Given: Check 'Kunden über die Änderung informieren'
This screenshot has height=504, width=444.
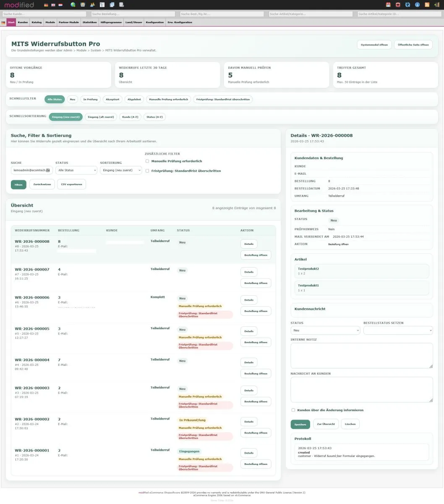Looking at the screenshot, I should (293, 410).
